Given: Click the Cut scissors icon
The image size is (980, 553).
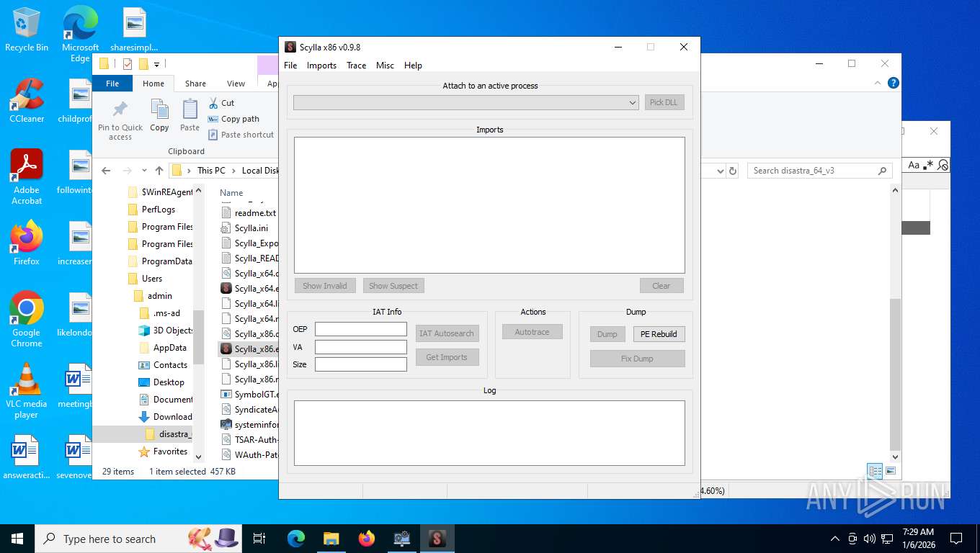Looking at the screenshot, I should [213, 103].
